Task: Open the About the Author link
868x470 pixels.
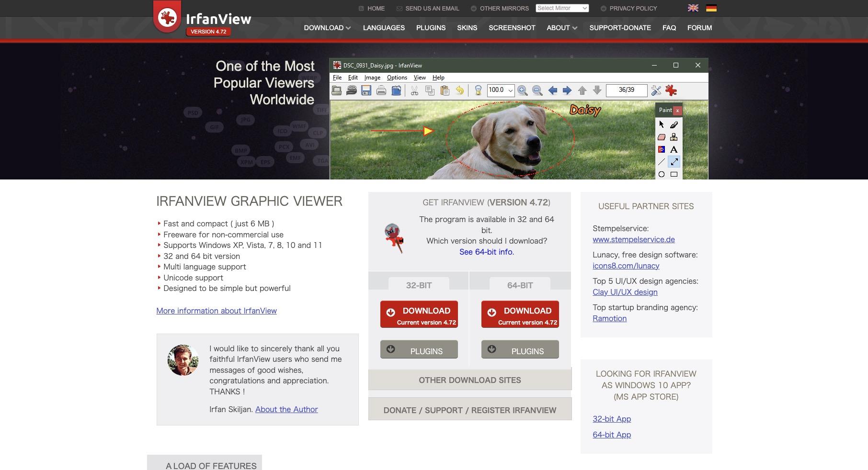Action: coord(286,409)
